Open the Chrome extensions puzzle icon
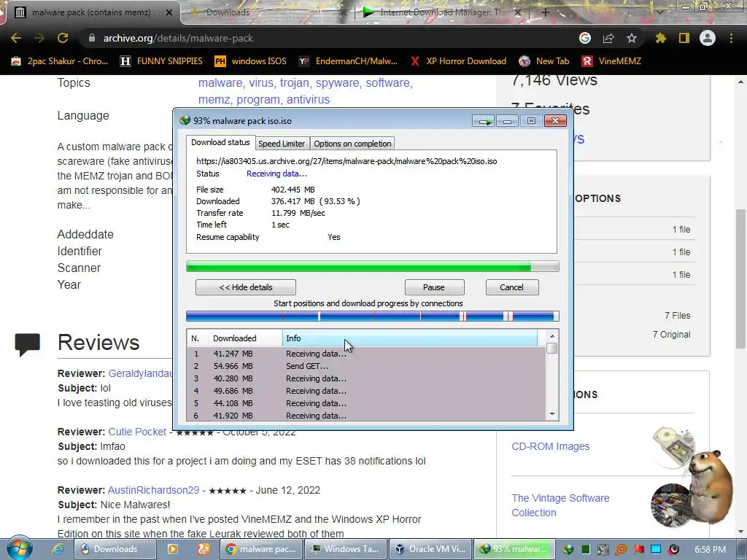 (x=661, y=38)
